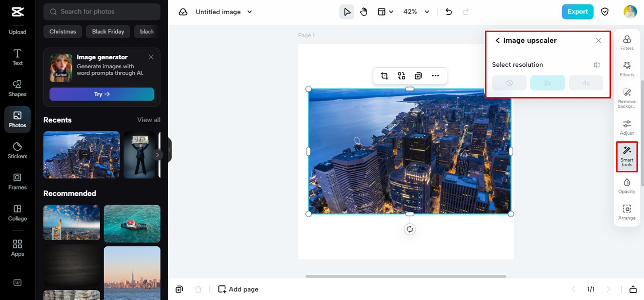This screenshot has width=644, height=300.
Task: Go to previous page arrow
Action: (573, 289)
